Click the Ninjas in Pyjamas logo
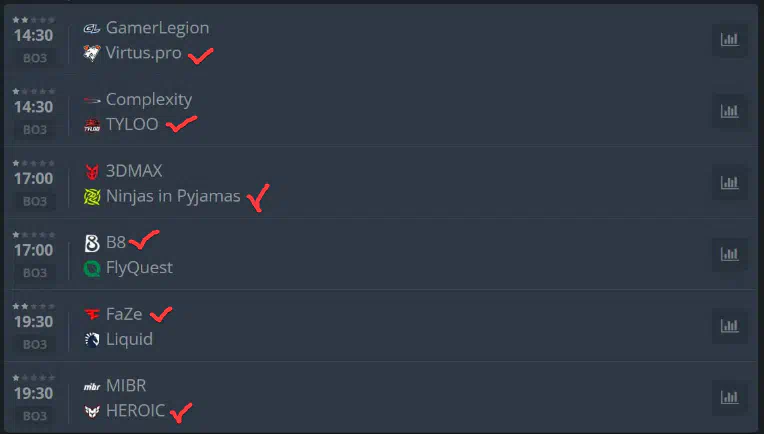The image size is (764, 434). coord(92,196)
